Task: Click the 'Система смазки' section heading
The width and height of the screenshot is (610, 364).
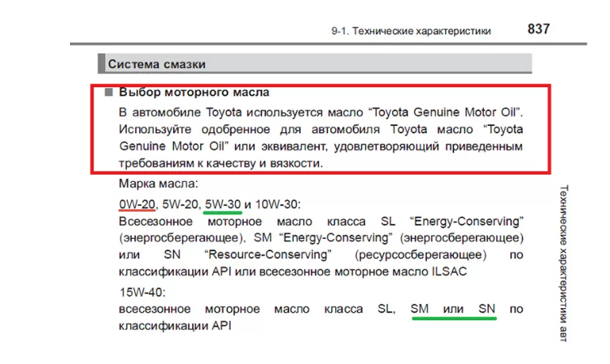Action: 156,64
